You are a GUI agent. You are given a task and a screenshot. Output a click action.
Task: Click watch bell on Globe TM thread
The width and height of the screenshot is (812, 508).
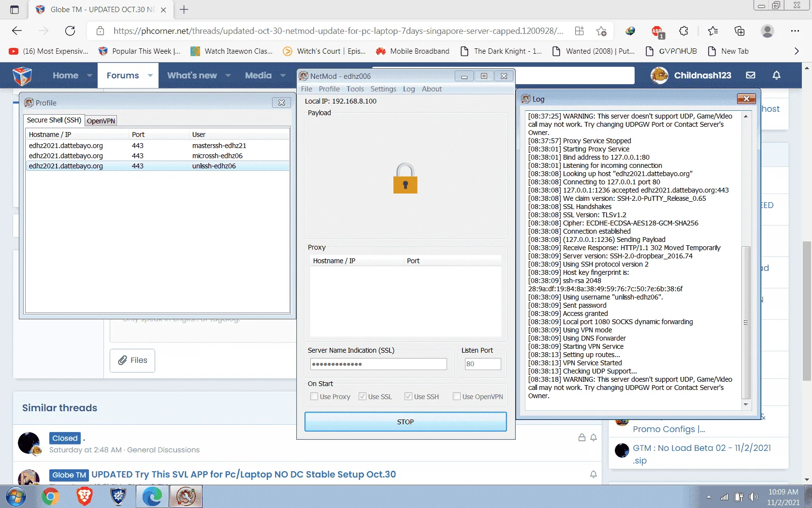(x=594, y=475)
